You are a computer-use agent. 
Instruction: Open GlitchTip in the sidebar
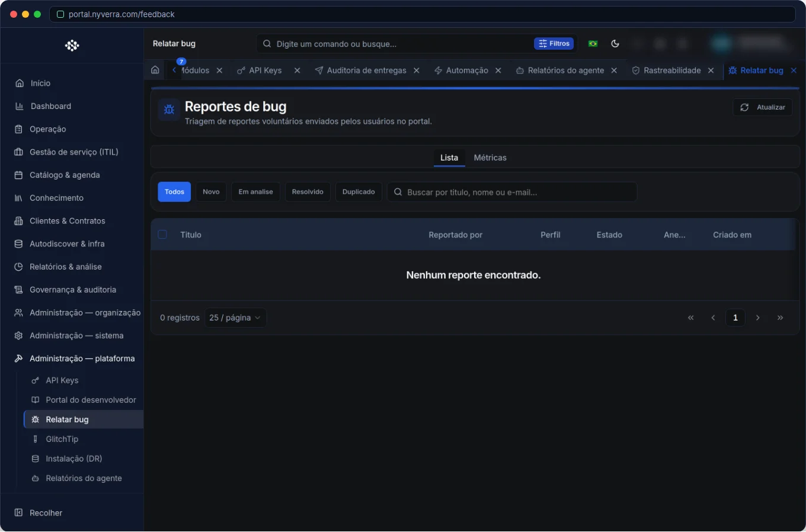point(84,439)
